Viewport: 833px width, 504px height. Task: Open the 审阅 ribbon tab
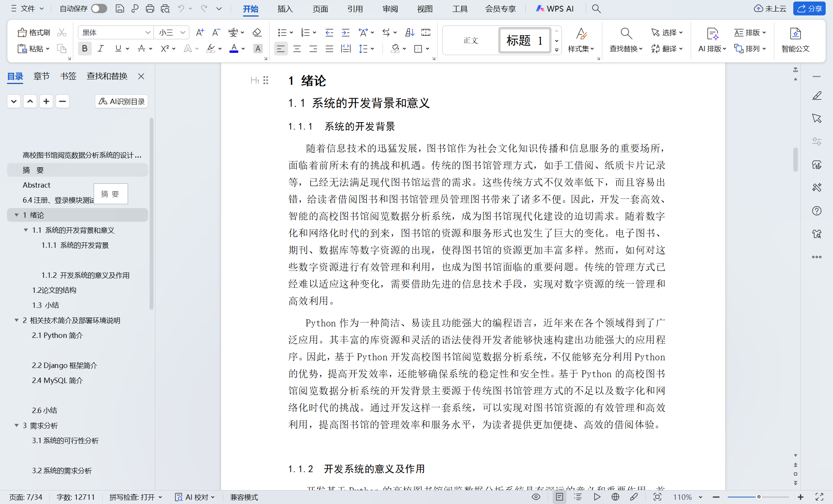390,8
